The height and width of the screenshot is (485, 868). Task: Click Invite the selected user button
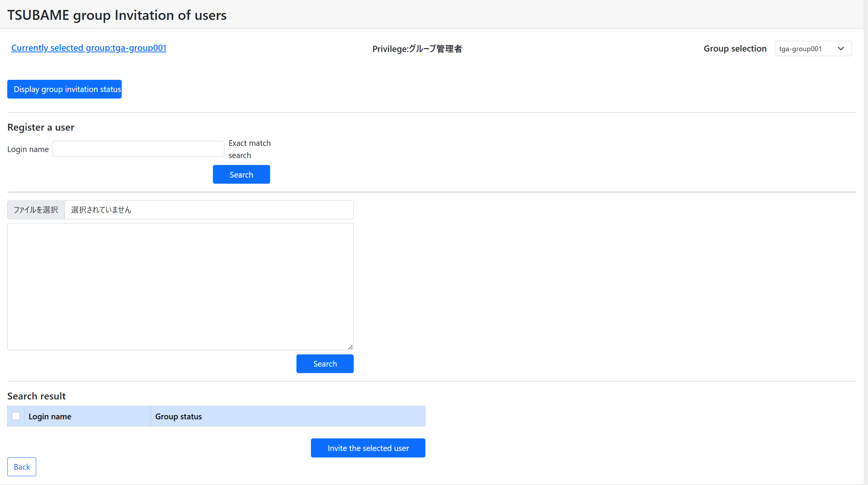tap(368, 448)
